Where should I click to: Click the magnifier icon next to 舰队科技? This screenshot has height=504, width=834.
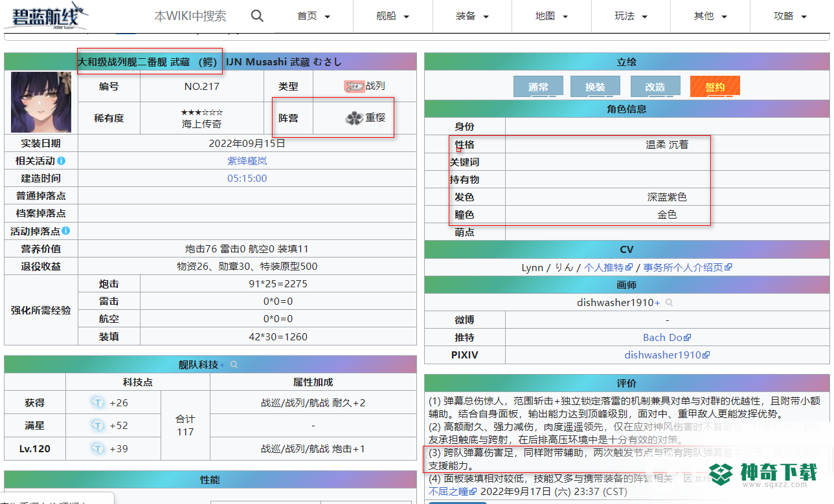tap(234, 365)
